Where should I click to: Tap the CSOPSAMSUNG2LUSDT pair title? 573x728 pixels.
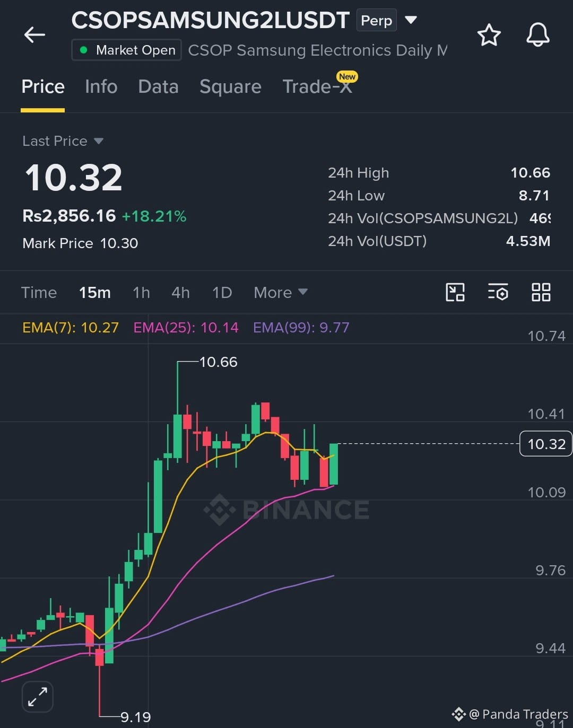210,21
